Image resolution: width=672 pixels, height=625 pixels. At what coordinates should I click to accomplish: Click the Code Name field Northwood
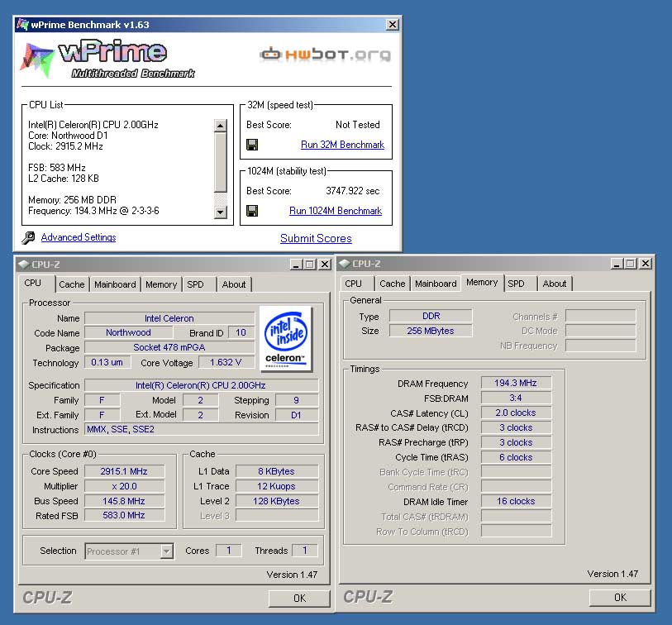tap(129, 332)
